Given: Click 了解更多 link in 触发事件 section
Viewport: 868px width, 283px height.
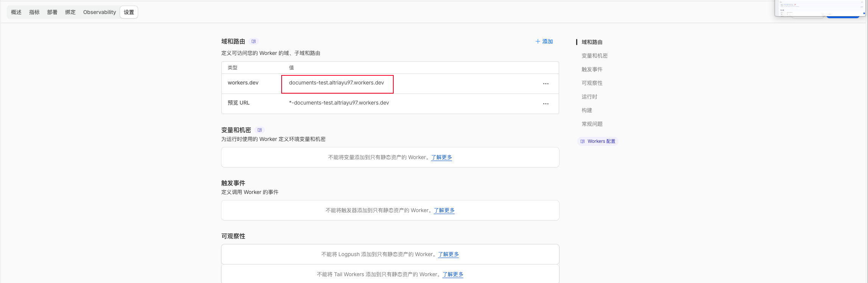Looking at the screenshot, I should point(444,210).
